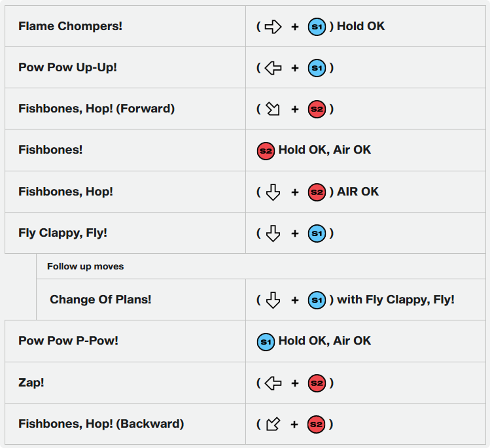Click the blue S1 icon in Fly Clappy, Fly! row

tap(317, 233)
